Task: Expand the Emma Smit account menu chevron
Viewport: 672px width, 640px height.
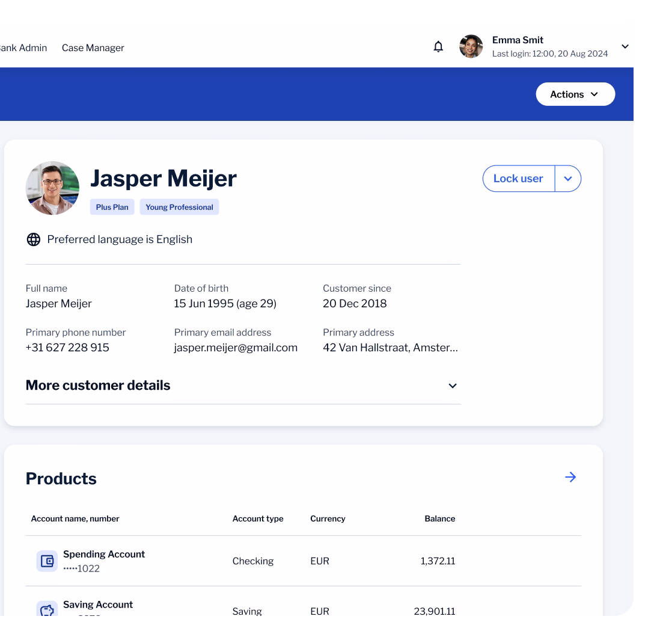Action: (x=625, y=46)
